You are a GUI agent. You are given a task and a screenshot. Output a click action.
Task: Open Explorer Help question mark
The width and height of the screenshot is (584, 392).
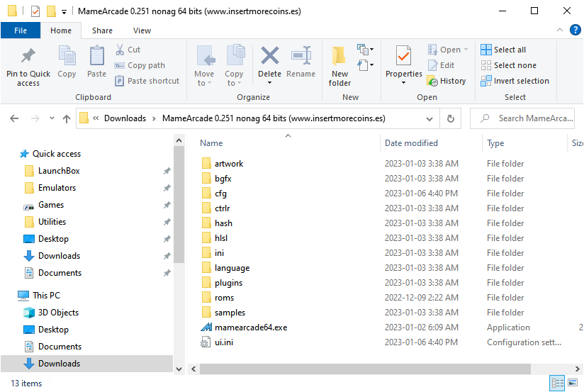click(575, 30)
